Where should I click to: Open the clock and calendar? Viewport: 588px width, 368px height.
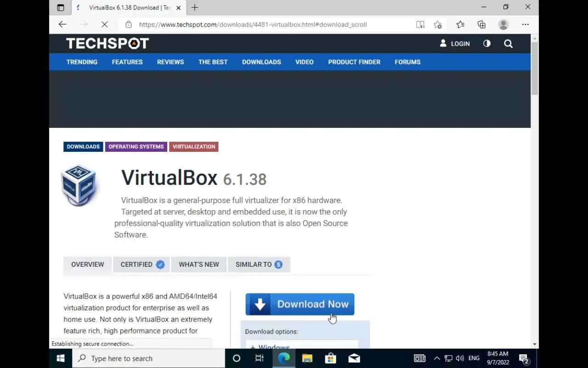pos(498,358)
